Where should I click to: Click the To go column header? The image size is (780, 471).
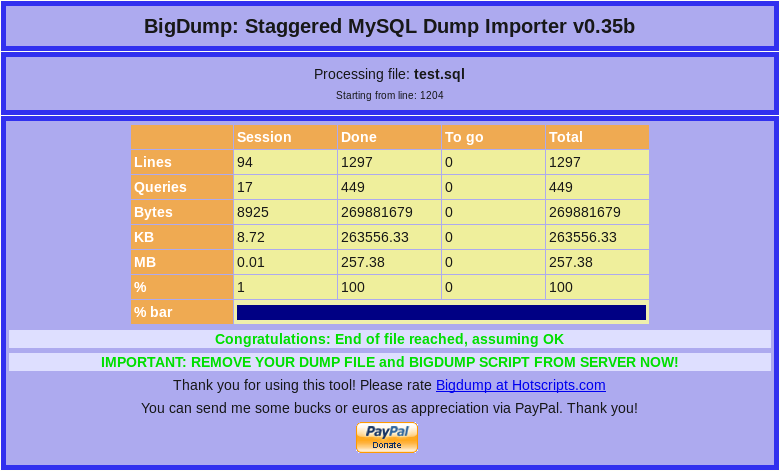coord(464,137)
